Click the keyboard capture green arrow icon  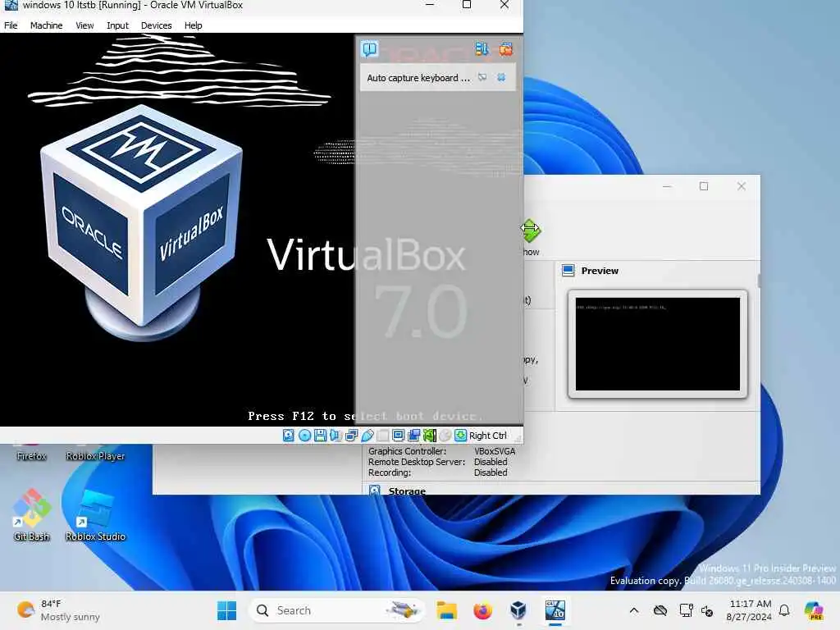tap(460, 436)
